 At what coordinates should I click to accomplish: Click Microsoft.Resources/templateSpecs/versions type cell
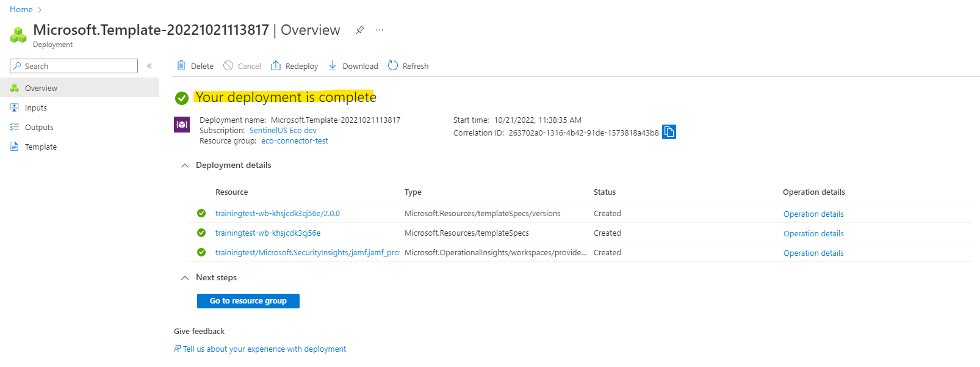point(483,213)
